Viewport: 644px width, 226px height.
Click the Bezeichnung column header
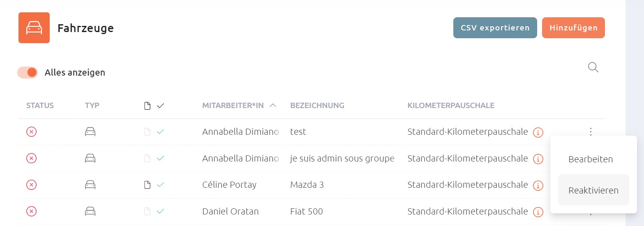click(317, 106)
